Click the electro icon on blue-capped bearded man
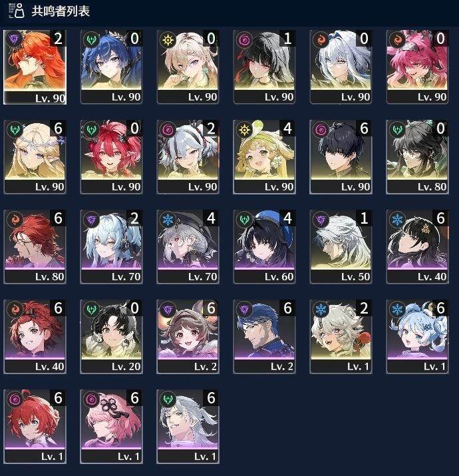 [x=244, y=310]
